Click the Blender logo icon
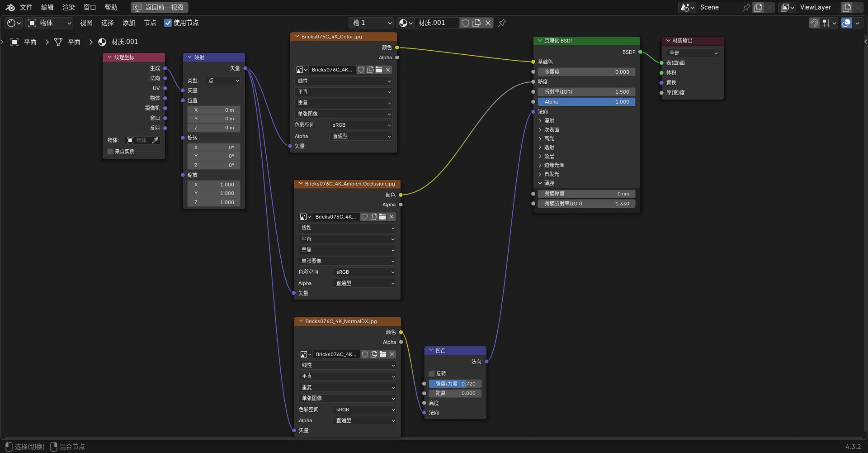This screenshot has width=868, height=453. pos(10,7)
